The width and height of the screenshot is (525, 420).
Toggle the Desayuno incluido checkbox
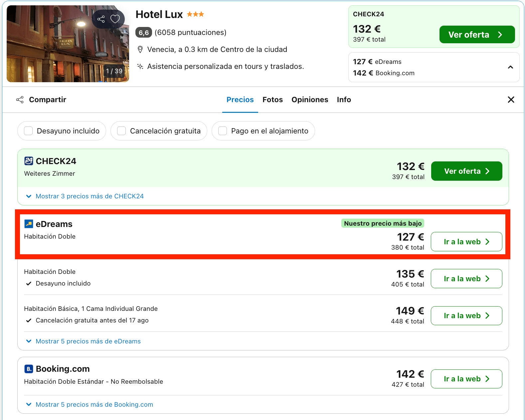point(28,131)
